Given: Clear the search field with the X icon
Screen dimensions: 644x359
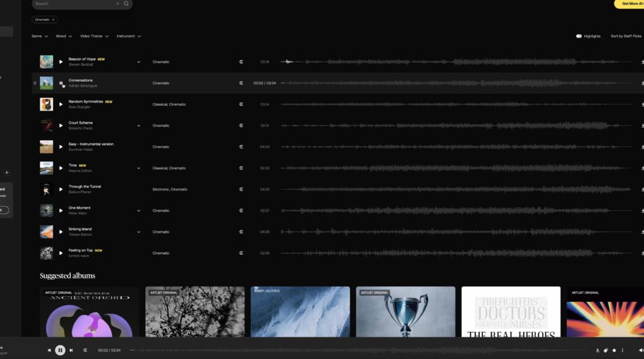Looking at the screenshot, I should click(x=117, y=4).
